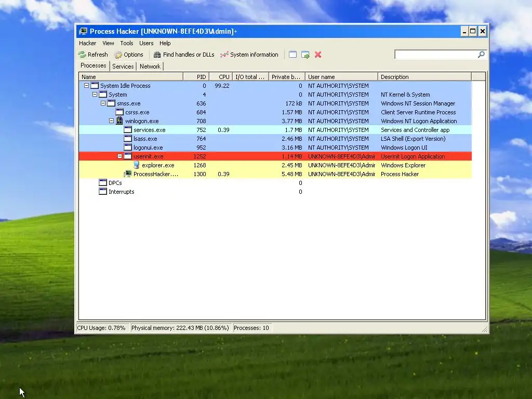Switch to the Services tab

[123, 66]
